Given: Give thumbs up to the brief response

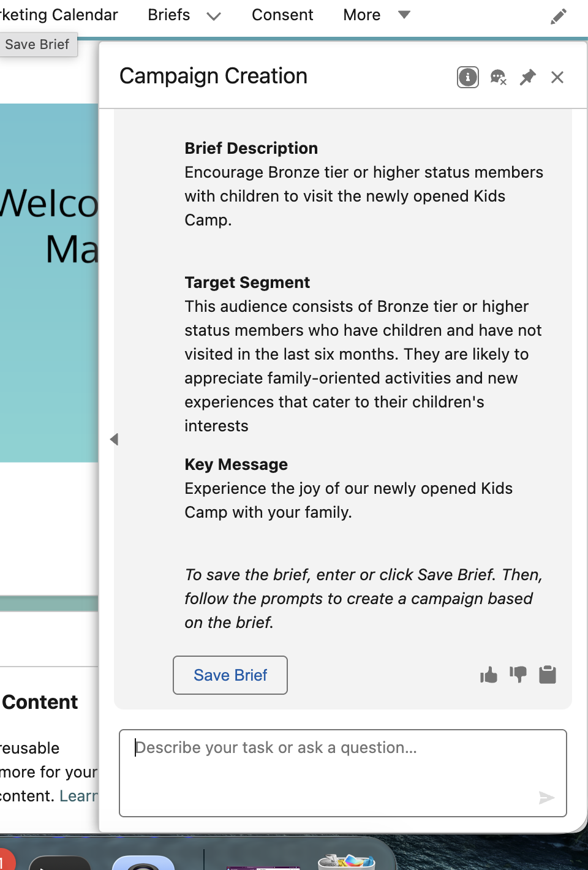Looking at the screenshot, I should [489, 675].
